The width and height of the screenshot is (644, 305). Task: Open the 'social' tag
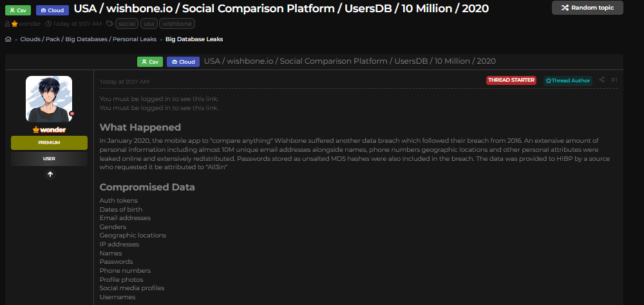[127, 24]
